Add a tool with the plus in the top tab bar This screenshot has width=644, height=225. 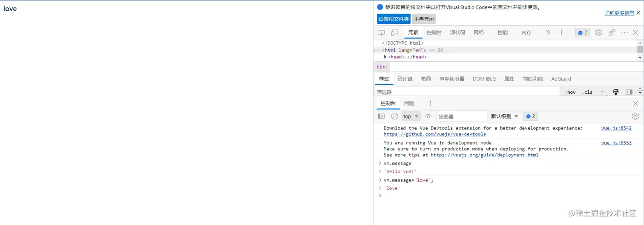pos(561,32)
